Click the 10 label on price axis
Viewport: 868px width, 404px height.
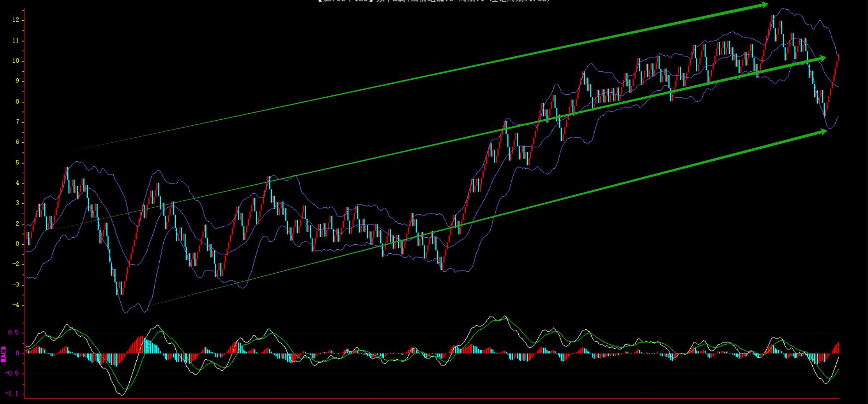tap(16, 61)
